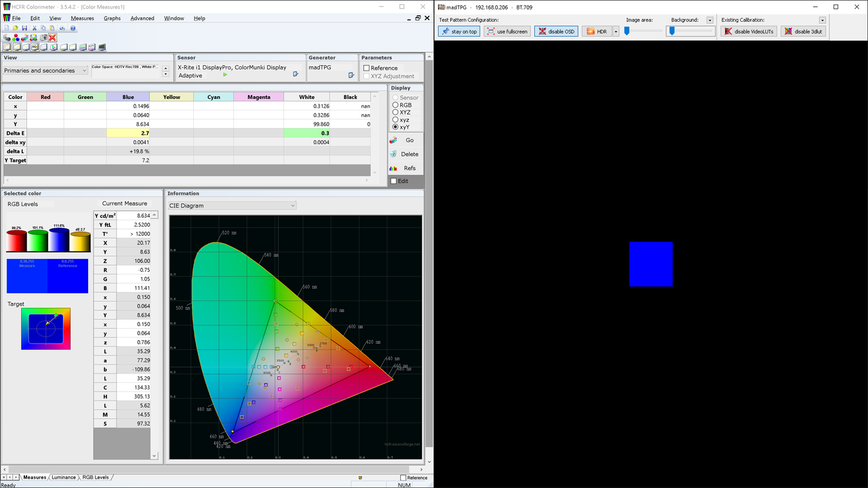This screenshot has width=868, height=488.
Task: Click the Yellow column header
Action: (172, 97)
